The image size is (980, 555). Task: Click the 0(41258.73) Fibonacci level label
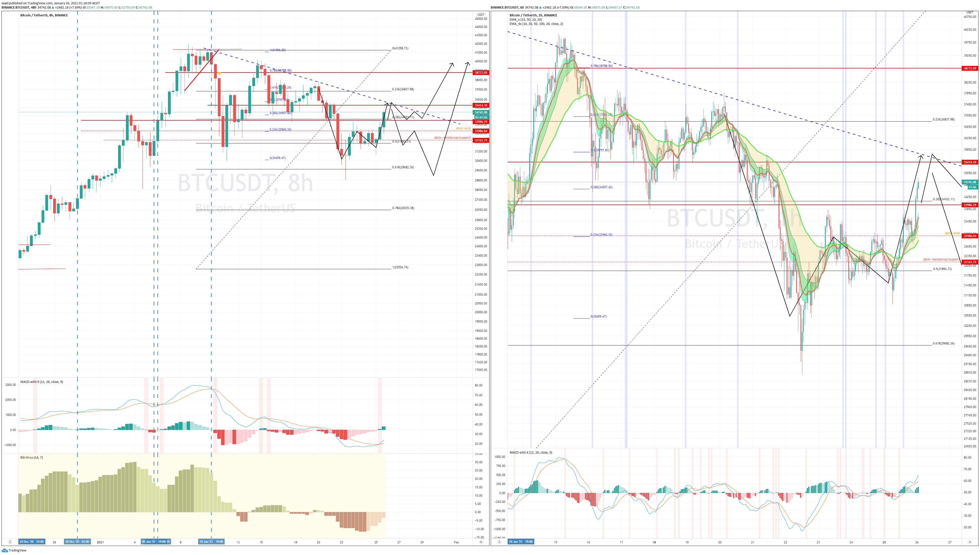click(400, 48)
